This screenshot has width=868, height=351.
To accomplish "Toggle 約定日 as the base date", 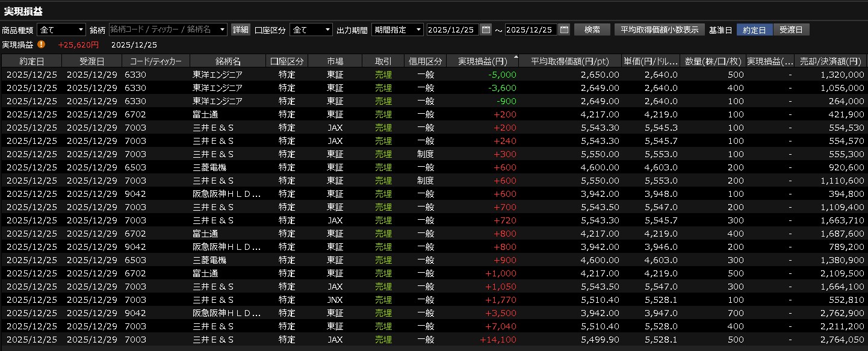I will (x=754, y=30).
